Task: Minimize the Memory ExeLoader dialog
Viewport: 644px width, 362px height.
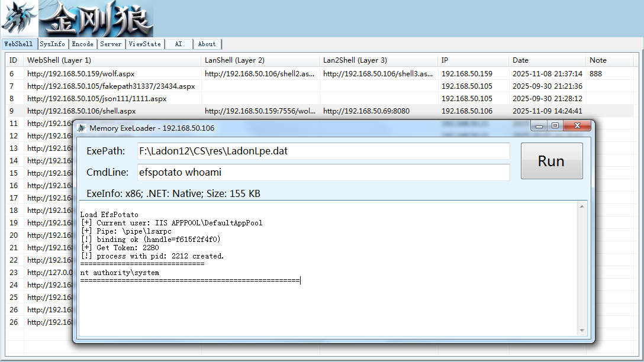Action: [x=539, y=125]
